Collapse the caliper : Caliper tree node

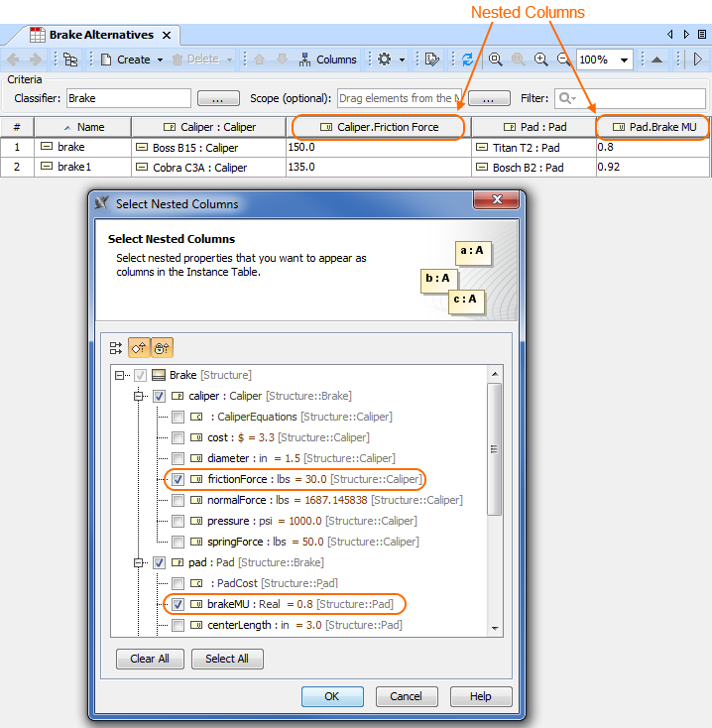tap(138, 396)
